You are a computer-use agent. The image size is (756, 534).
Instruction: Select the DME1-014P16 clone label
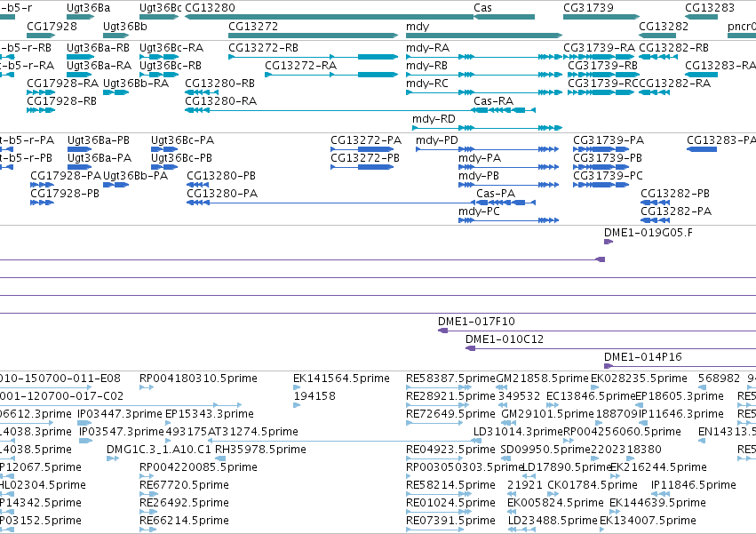click(643, 357)
